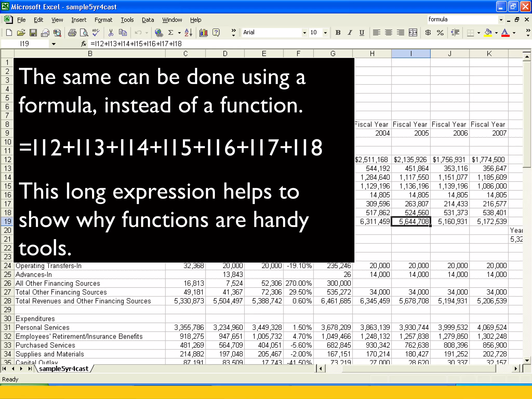Open Borders options dropdown arrow
Viewport: 532px width, 399px height.
point(479,33)
